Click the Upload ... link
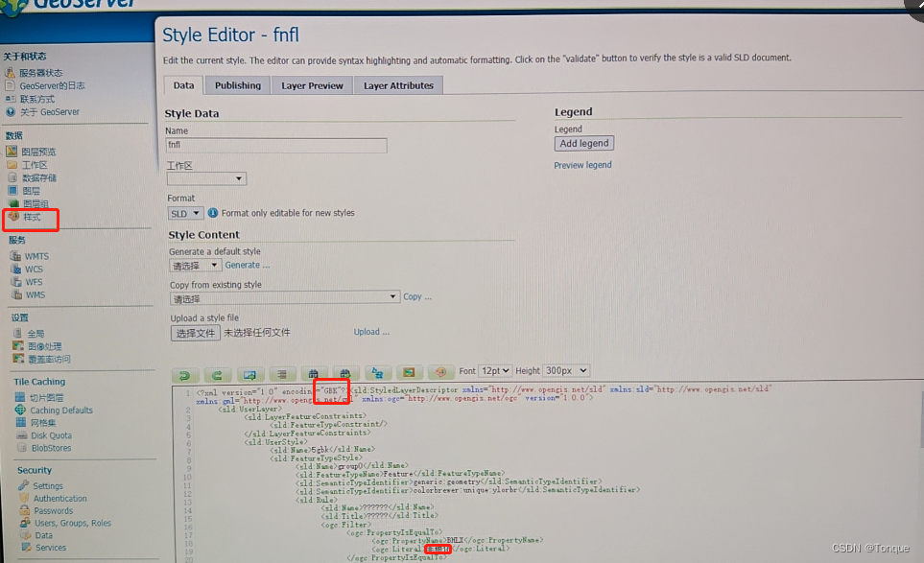The image size is (924, 563). coord(371,332)
